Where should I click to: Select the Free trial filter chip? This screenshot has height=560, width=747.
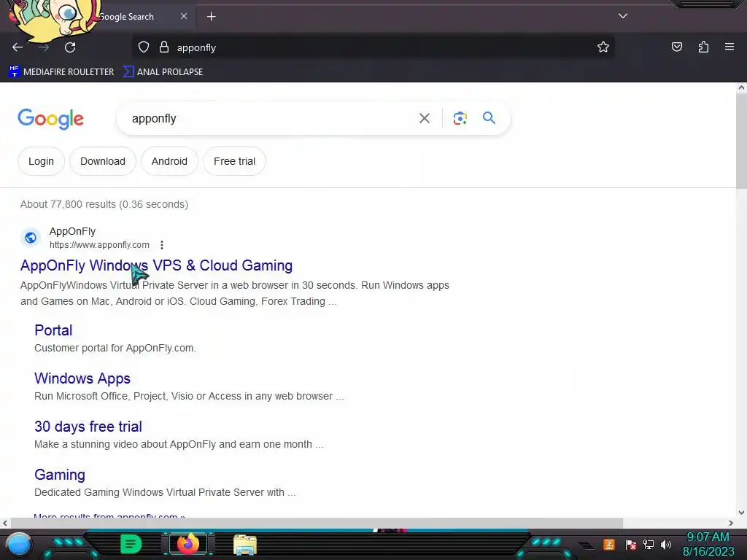click(234, 161)
